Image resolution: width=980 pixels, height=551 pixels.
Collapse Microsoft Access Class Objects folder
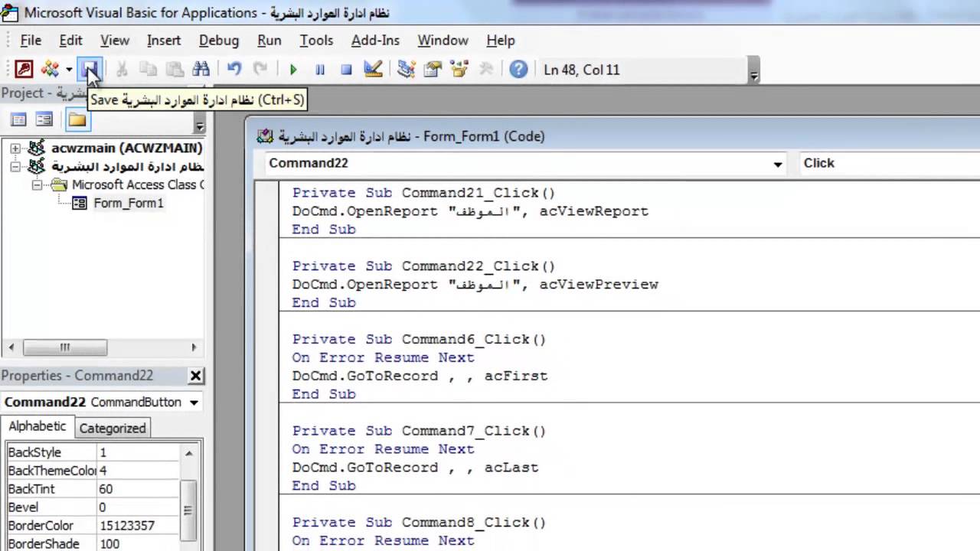pyautogui.click(x=36, y=184)
